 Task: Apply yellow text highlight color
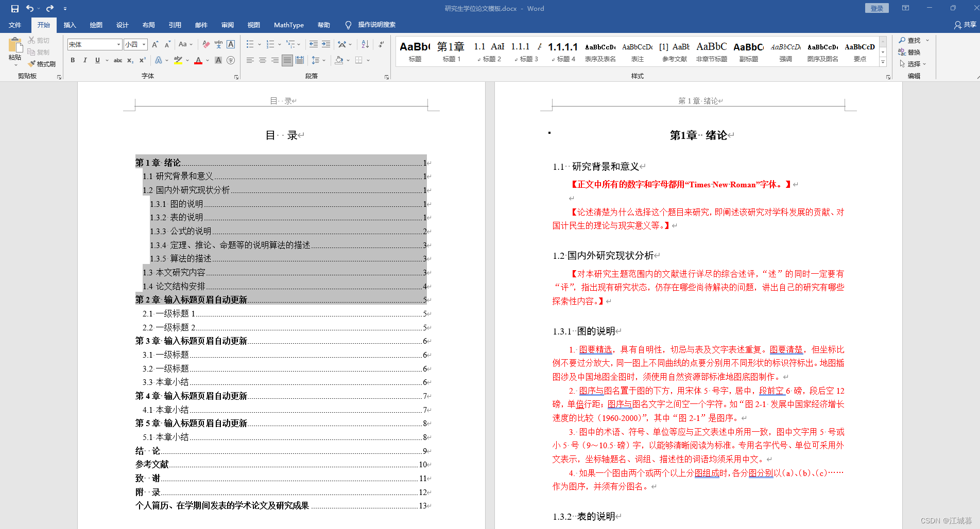pos(178,60)
